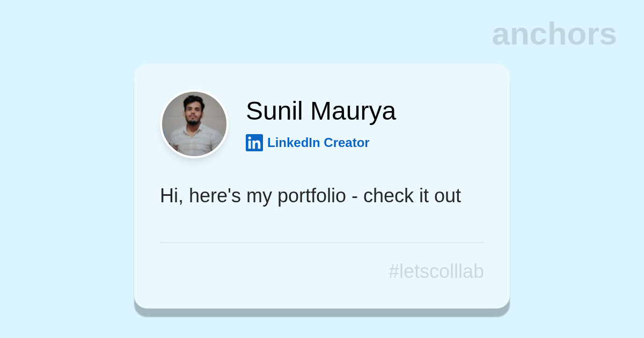
Task: Click the name Sunil Maurya
Action: pyautogui.click(x=320, y=111)
